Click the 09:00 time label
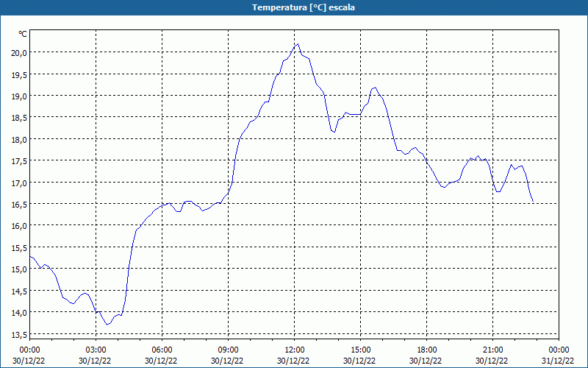 pos(229,350)
